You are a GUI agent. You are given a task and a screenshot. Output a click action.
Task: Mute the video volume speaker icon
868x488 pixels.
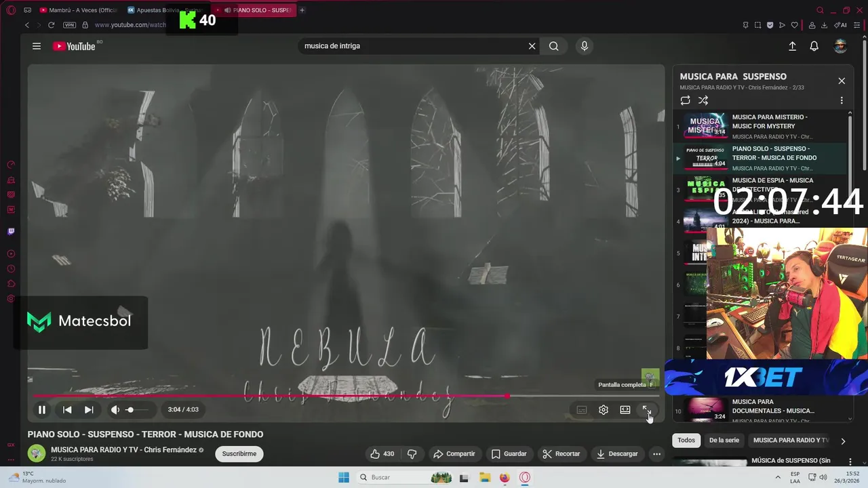click(x=115, y=409)
